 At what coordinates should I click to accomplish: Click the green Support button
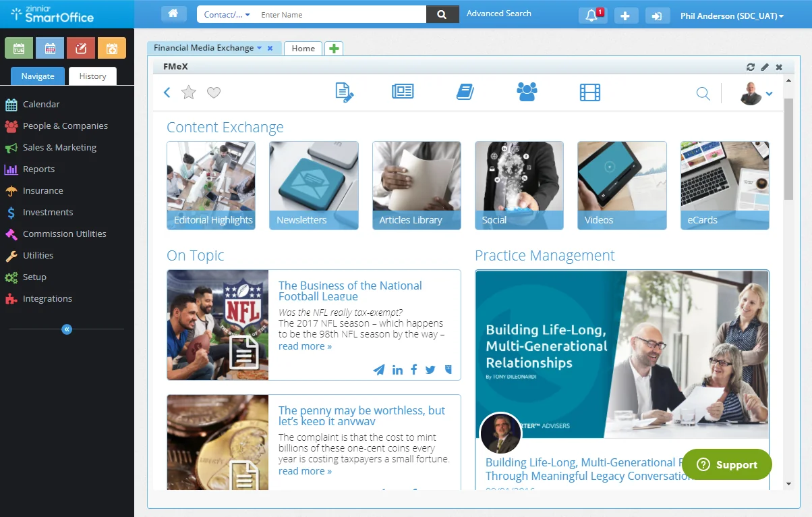click(726, 464)
